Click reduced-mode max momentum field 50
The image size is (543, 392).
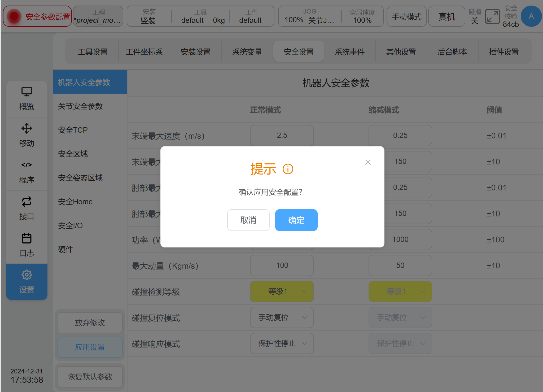400,265
